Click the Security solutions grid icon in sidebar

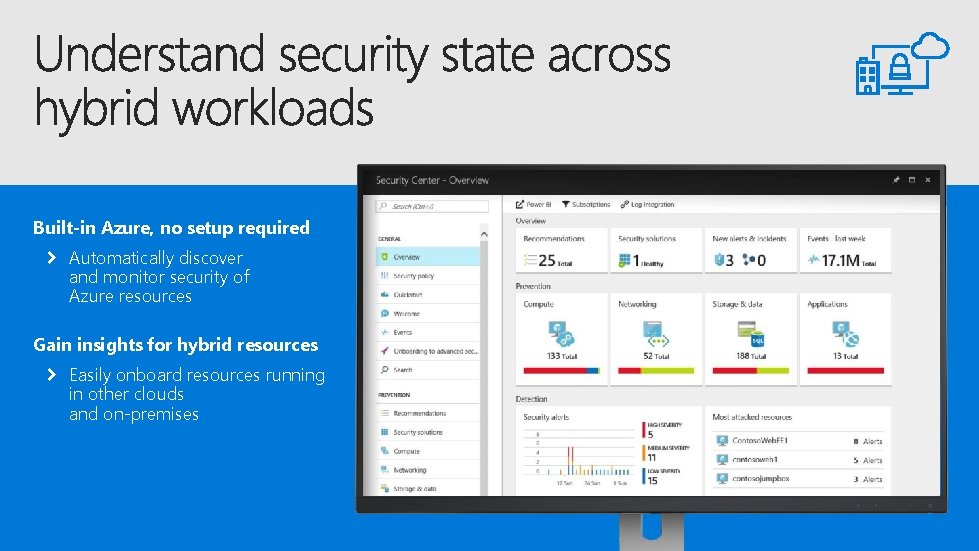point(385,432)
